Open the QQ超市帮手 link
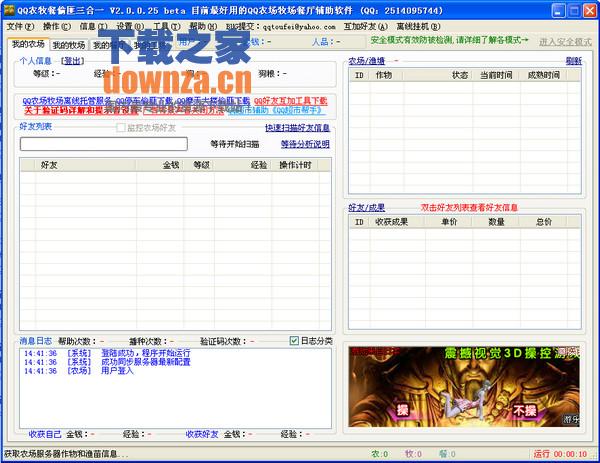 point(276,111)
